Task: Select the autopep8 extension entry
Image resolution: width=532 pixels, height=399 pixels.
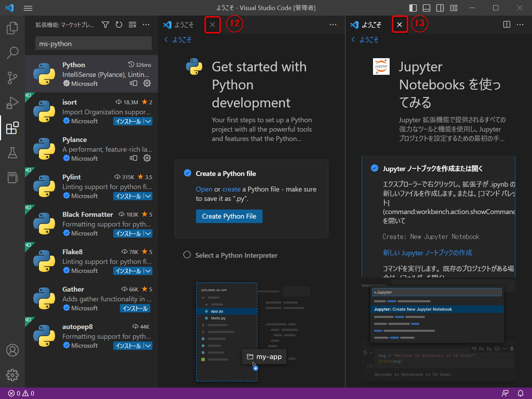Action: coord(91,336)
